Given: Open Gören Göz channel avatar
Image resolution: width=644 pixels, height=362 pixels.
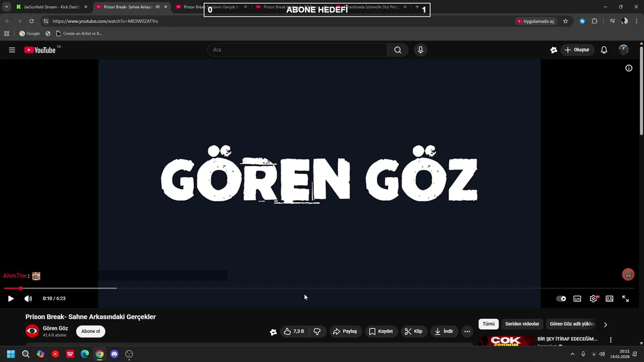Looking at the screenshot, I should (x=32, y=331).
